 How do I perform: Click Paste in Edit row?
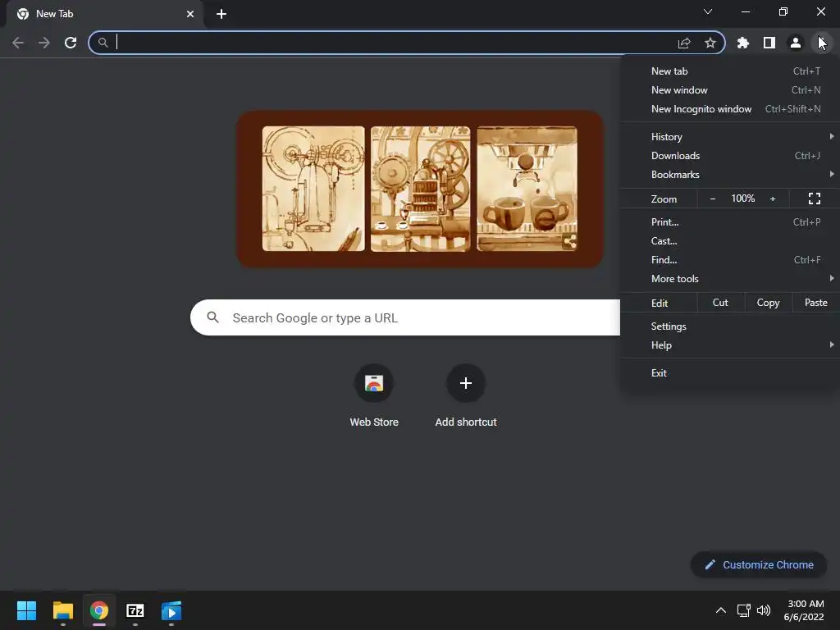[x=816, y=303]
